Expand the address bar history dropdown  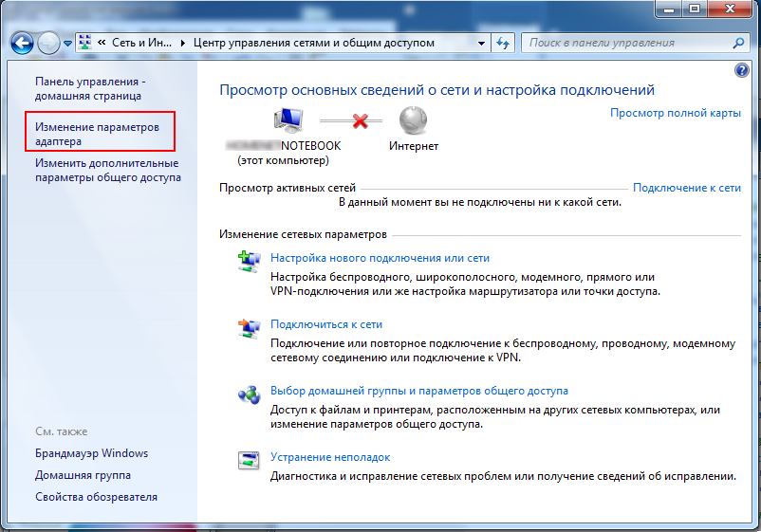coord(482,44)
